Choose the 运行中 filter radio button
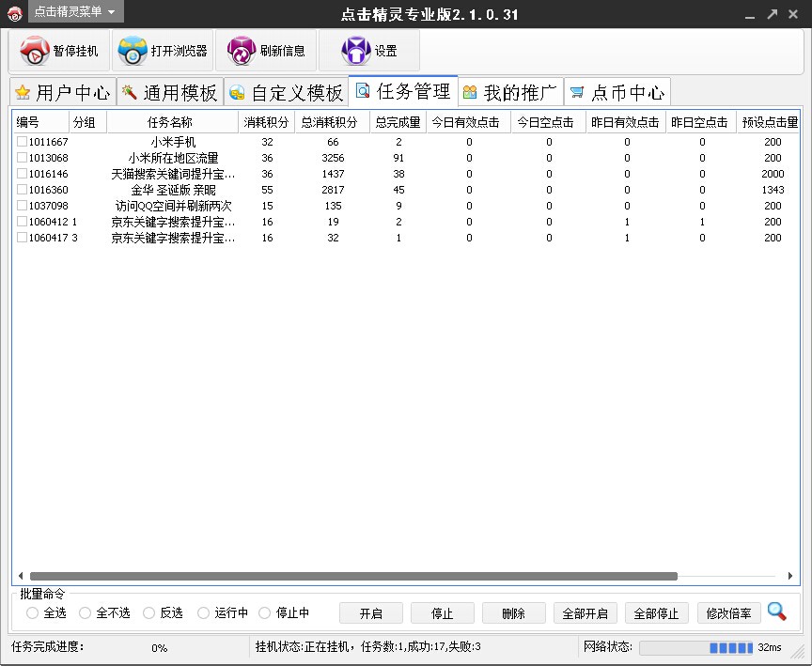Viewport: 812px width, 666px height. pos(202,612)
